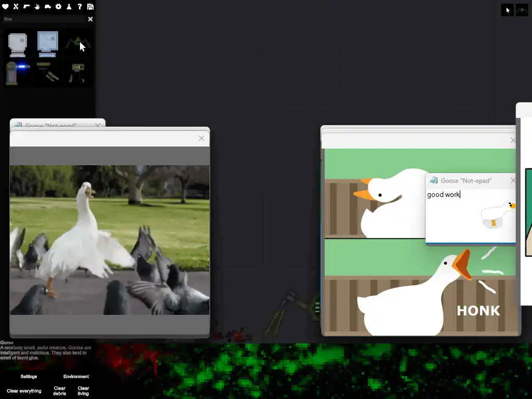
Task: Click Clear everything
Action: pyautogui.click(x=24, y=391)
